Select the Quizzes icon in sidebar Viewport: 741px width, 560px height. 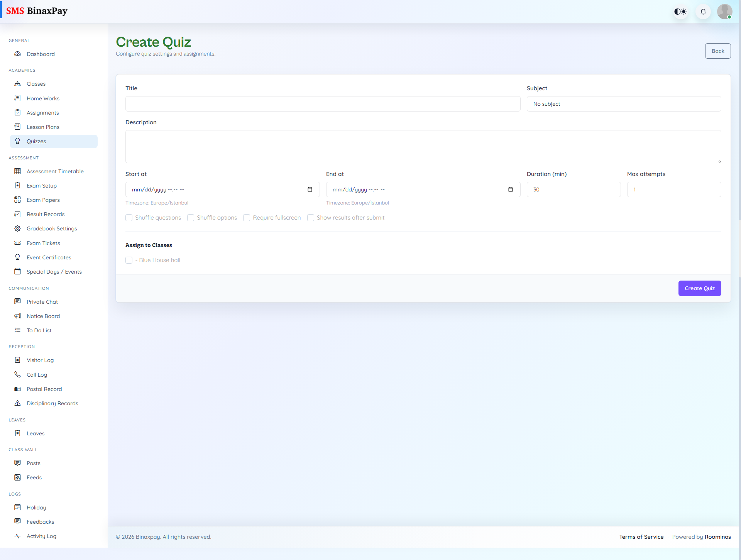18,141
